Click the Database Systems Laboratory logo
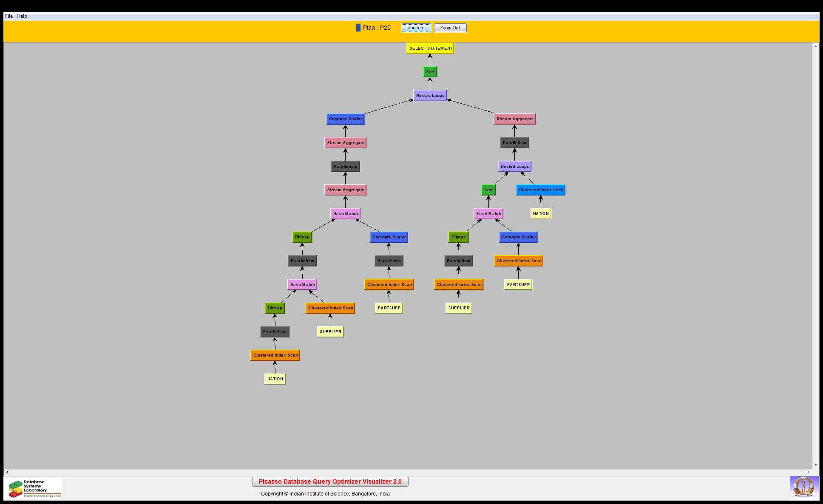 click(34, 488)
